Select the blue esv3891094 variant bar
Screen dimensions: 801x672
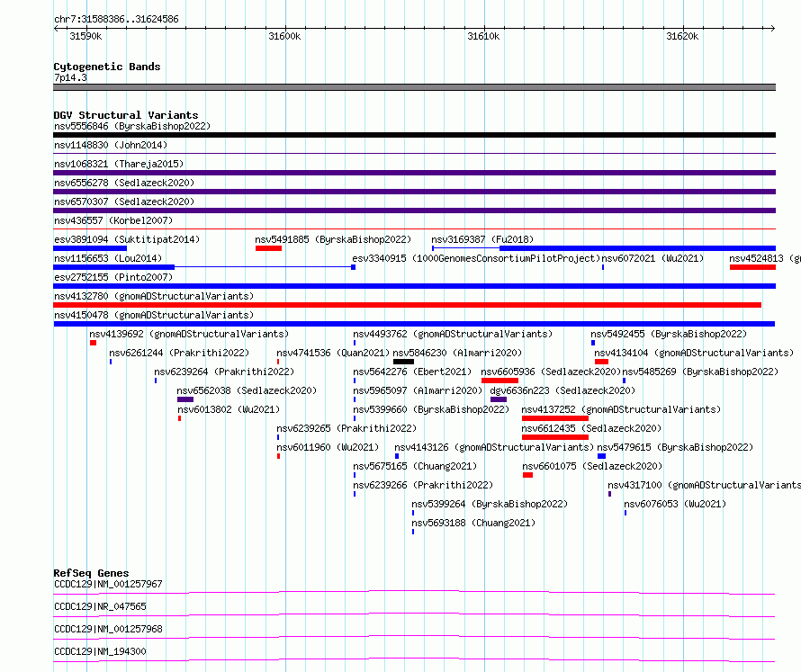[x=90, y=248]
